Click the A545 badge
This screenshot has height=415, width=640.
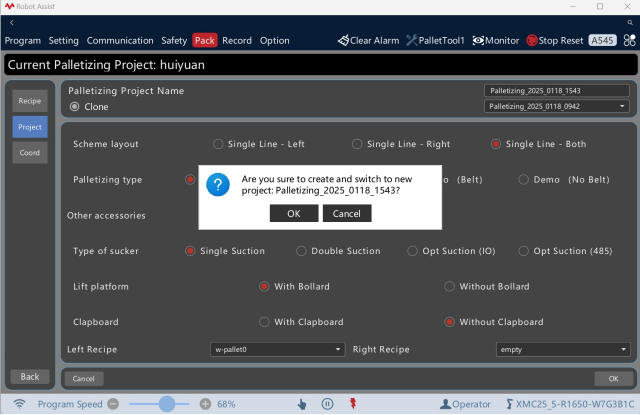[602, 40]
